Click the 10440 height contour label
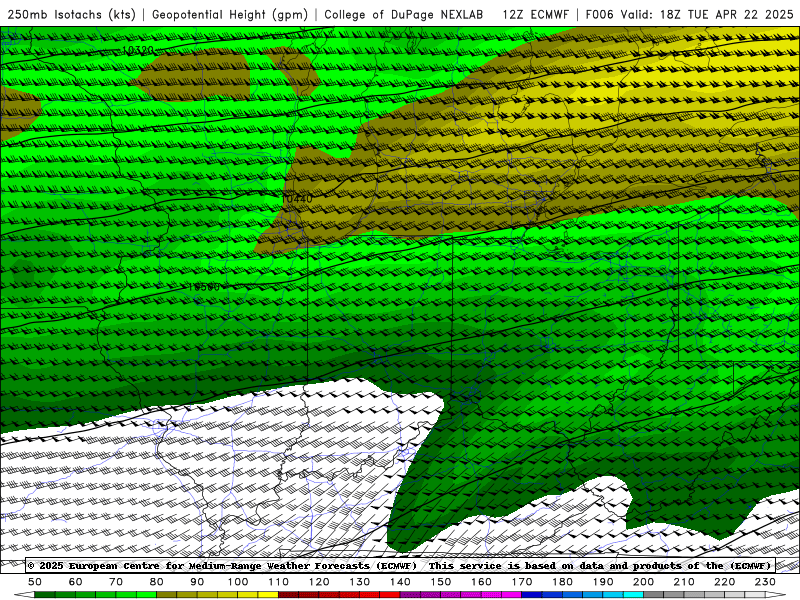 (297, 198)
